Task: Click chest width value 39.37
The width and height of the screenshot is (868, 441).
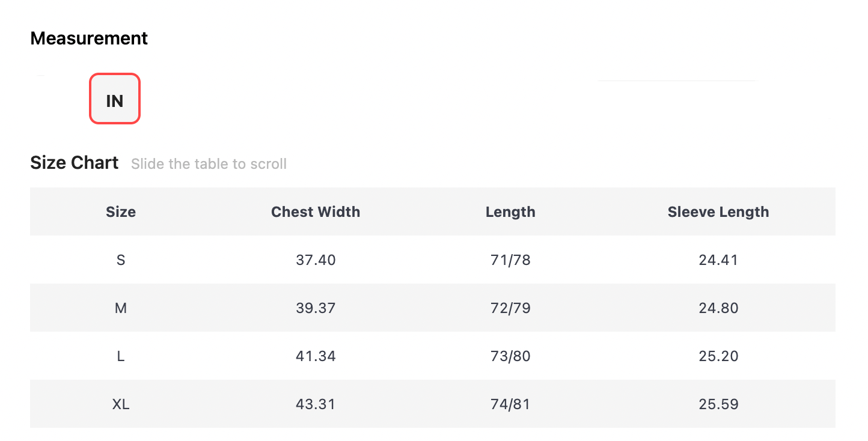Action: 316,308
